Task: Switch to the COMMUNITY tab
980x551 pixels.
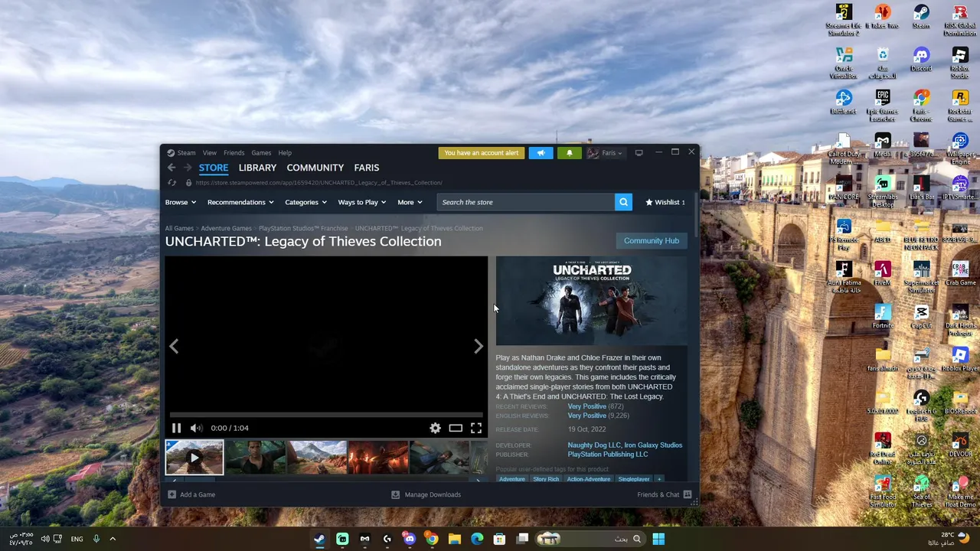Action: click(x=315, y=168)
